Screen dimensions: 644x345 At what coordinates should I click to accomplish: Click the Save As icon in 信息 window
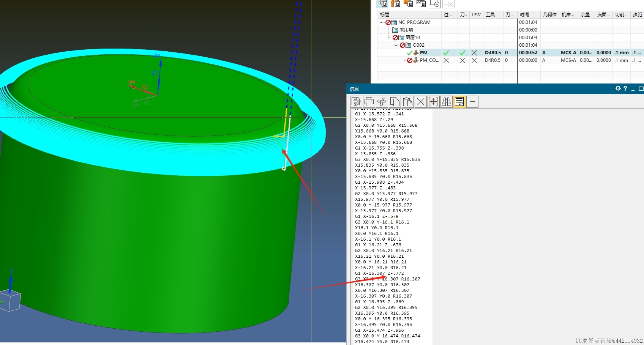click(x=356, y=102)
